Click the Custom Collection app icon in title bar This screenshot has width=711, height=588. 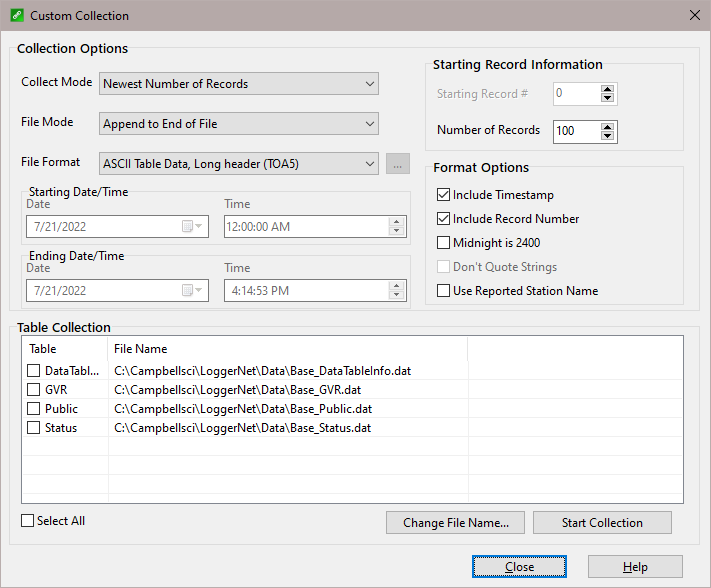pos(14,16)
